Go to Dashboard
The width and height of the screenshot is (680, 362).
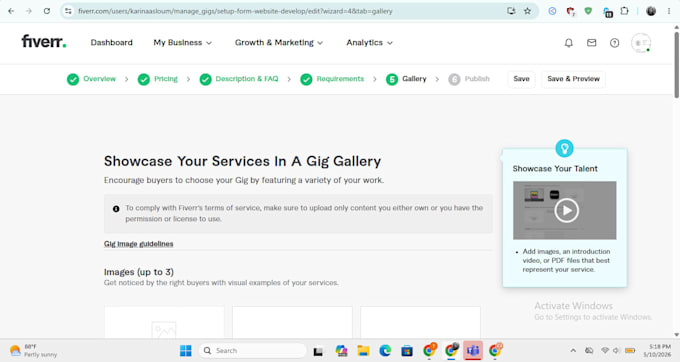point(111,42)
